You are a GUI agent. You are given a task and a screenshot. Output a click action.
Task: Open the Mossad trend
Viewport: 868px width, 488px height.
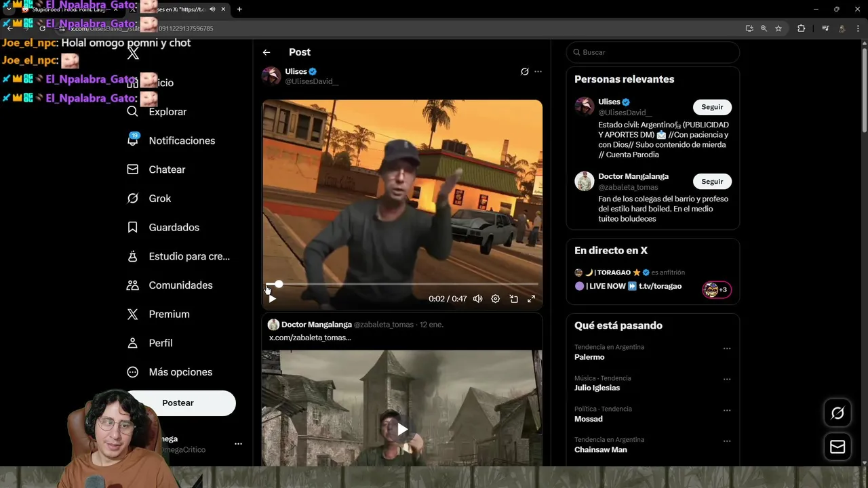tap(588, 419)
